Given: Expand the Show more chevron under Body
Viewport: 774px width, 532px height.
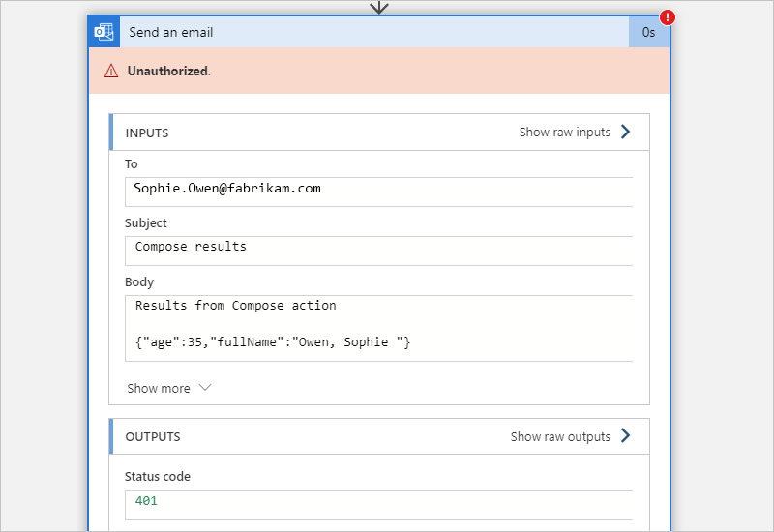Looking at the screenshot, I should (x=204, y=388).
